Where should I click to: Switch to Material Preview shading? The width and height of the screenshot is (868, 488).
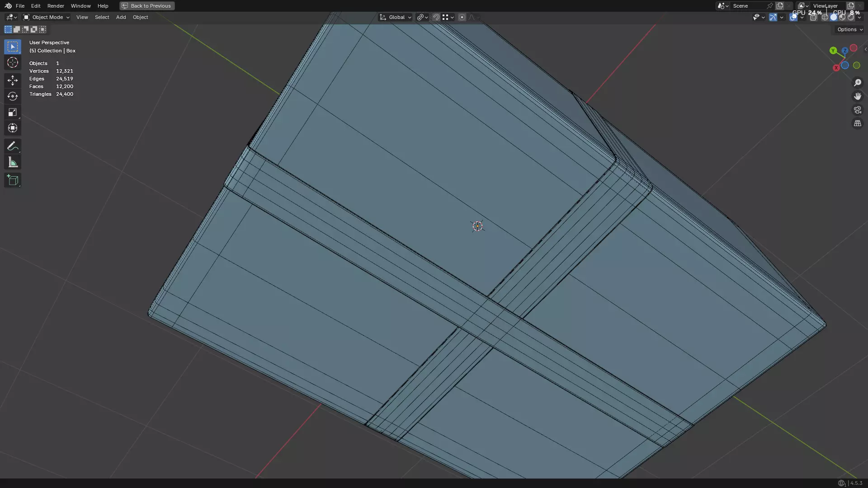point(842,17)
